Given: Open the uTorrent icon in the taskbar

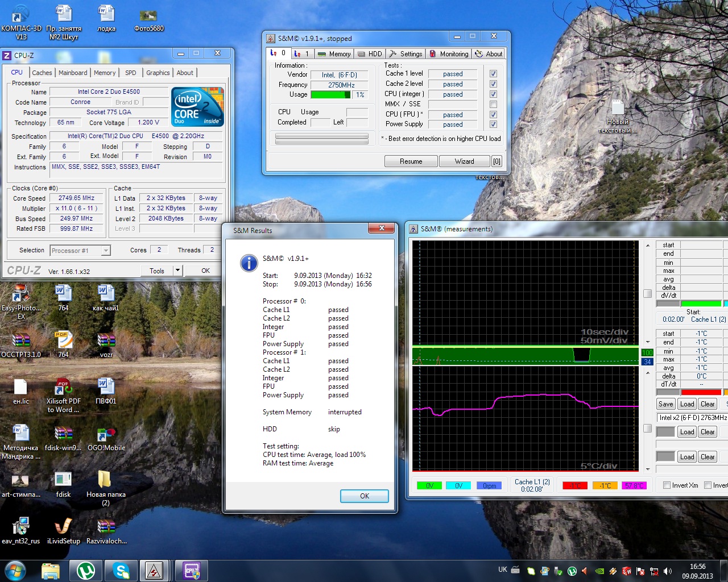Looking at the screenshot, I should 86,570.
